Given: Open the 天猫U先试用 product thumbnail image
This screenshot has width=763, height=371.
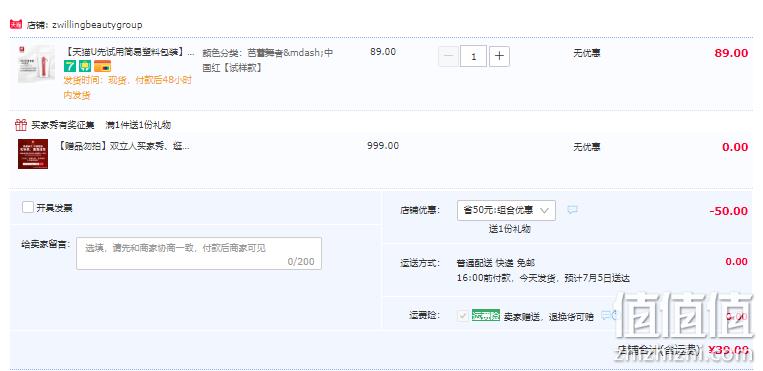Looking at the screenshot, I should (x=36, y=64).
